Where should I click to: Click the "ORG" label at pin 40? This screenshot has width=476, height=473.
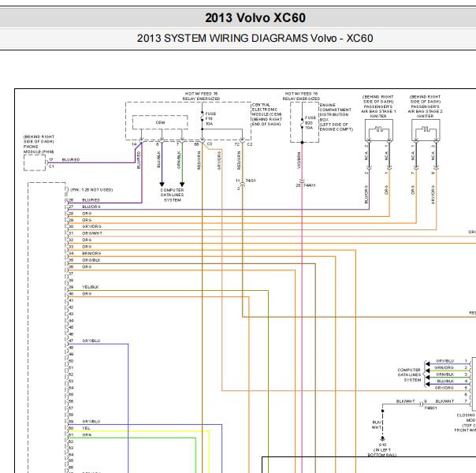[x=87, y=294]
